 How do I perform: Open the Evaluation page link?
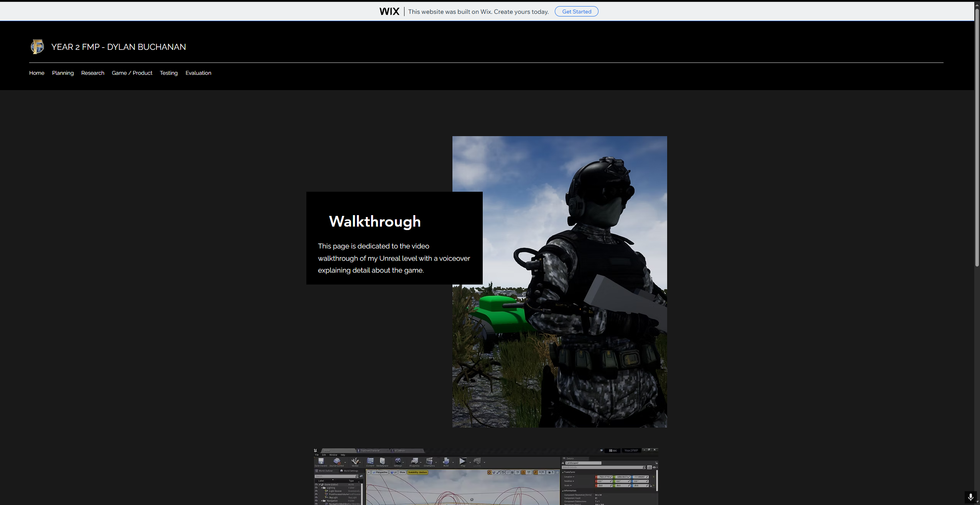198,73
